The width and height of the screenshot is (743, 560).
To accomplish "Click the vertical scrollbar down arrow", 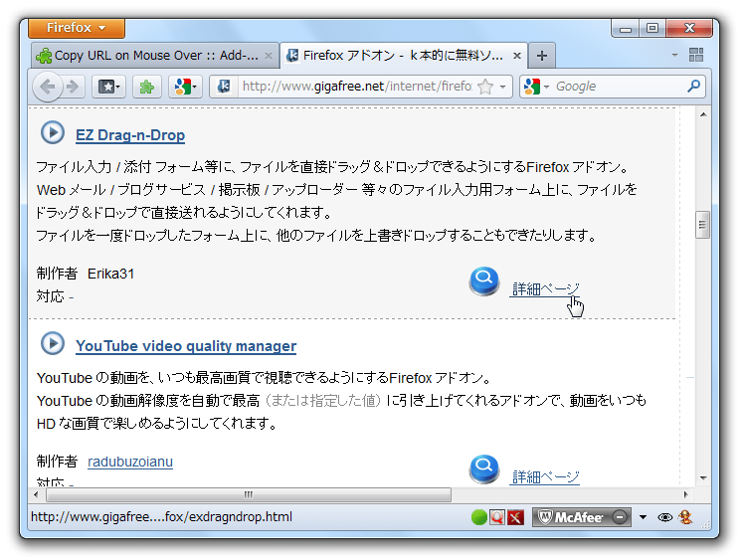I will pos(703,478).
